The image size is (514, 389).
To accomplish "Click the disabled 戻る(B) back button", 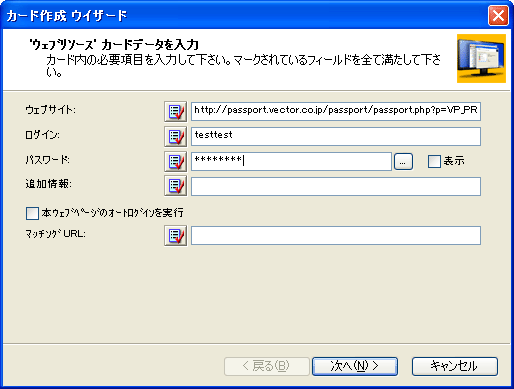I will [x=267, y=366].
